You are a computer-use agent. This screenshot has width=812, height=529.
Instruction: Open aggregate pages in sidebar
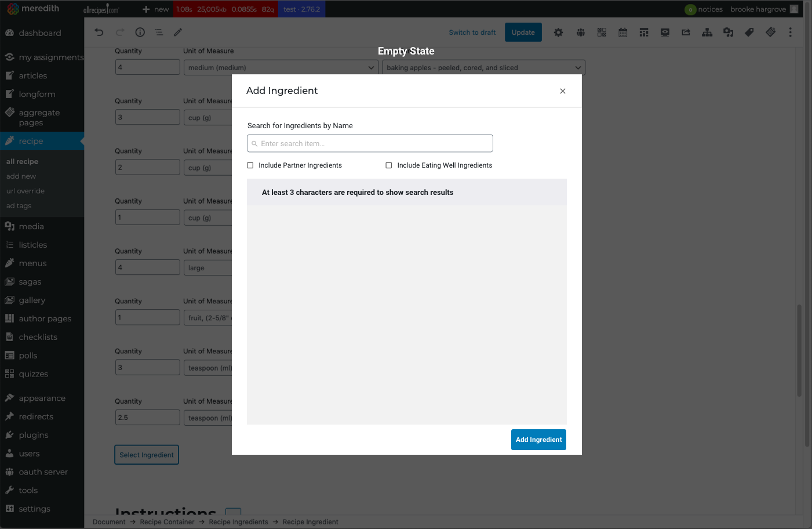coord(39,118)
